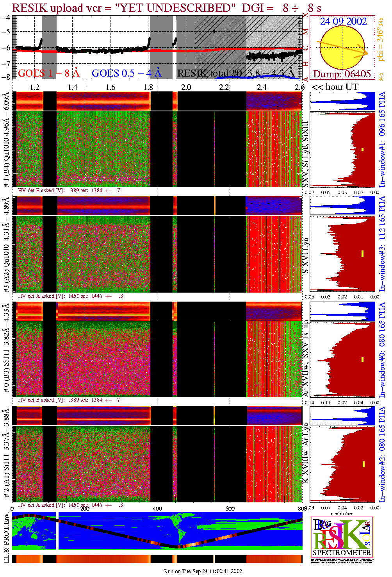Click the yellow marker in In-window#0 histogram
The height and width of the screenshot is (577, 392).
point(363,359)
